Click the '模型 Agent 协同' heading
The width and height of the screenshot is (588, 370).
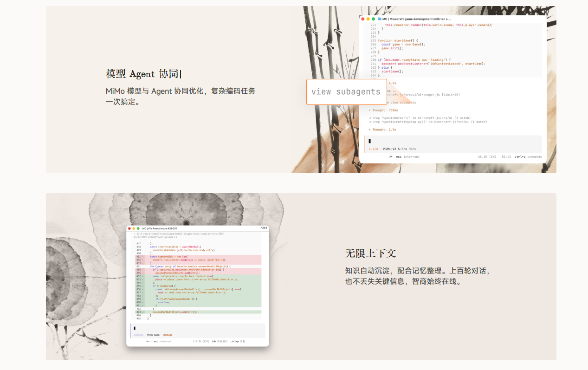(x=143, y=74)
